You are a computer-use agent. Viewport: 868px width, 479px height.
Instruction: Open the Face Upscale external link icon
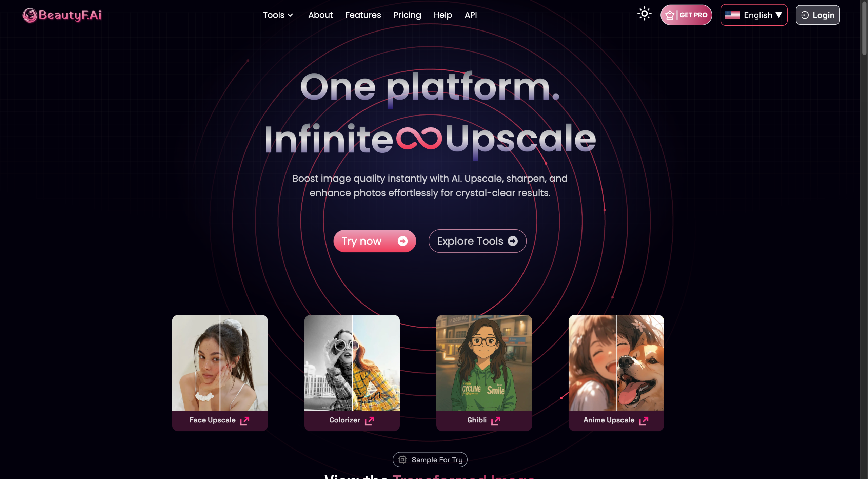(244, 421)
